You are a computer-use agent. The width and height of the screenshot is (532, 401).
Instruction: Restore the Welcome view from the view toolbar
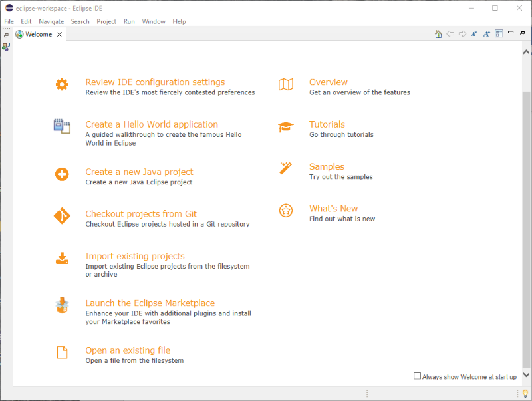(523, 33)
